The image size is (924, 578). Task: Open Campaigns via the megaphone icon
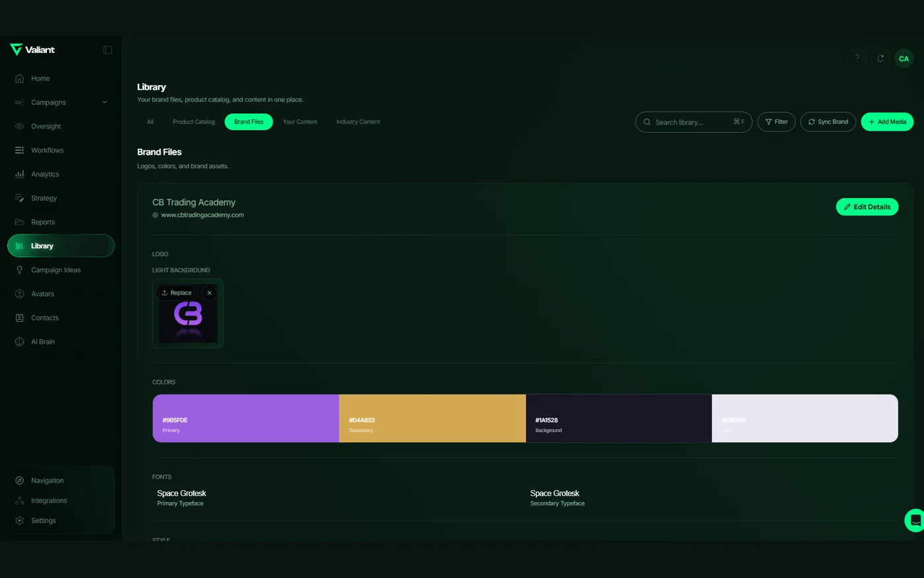(20, 102)
